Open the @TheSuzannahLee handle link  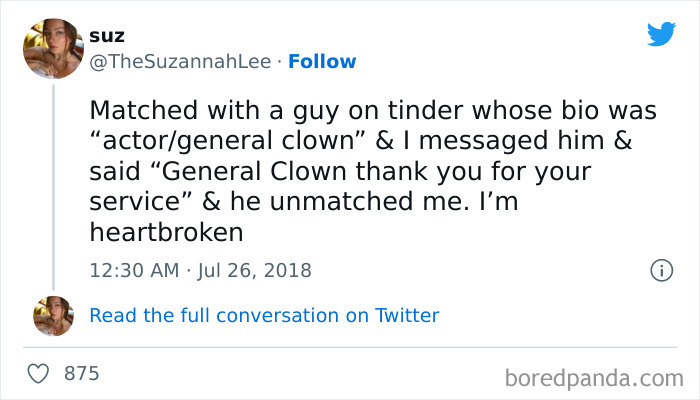(x=181, y=61)
